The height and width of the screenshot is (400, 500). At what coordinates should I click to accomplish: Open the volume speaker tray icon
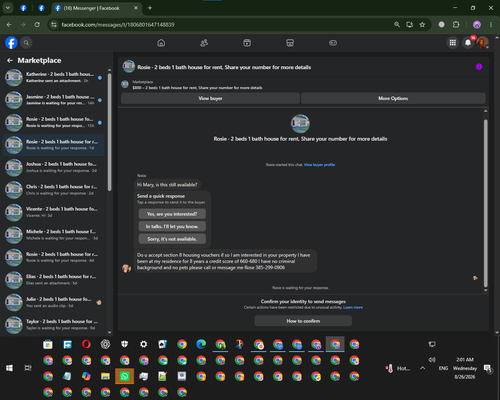tap(432, 360)
